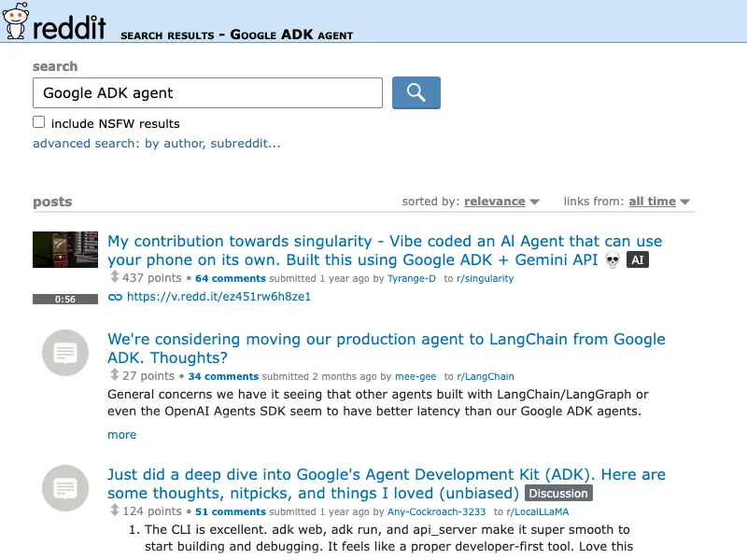Viewport: 747px width, 560px height.
Task: Visit user mee-gee profile
Action: pyautogui.click(x=416, y=377)
